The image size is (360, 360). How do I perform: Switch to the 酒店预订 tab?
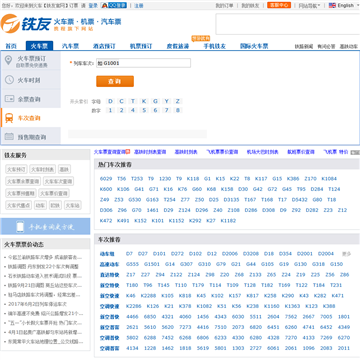coord(104,46)
